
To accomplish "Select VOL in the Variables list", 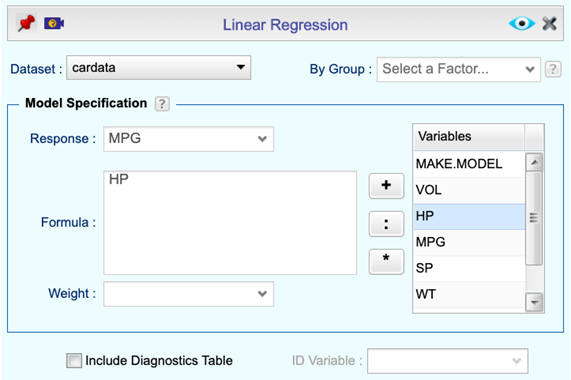I will pos(469,190).
